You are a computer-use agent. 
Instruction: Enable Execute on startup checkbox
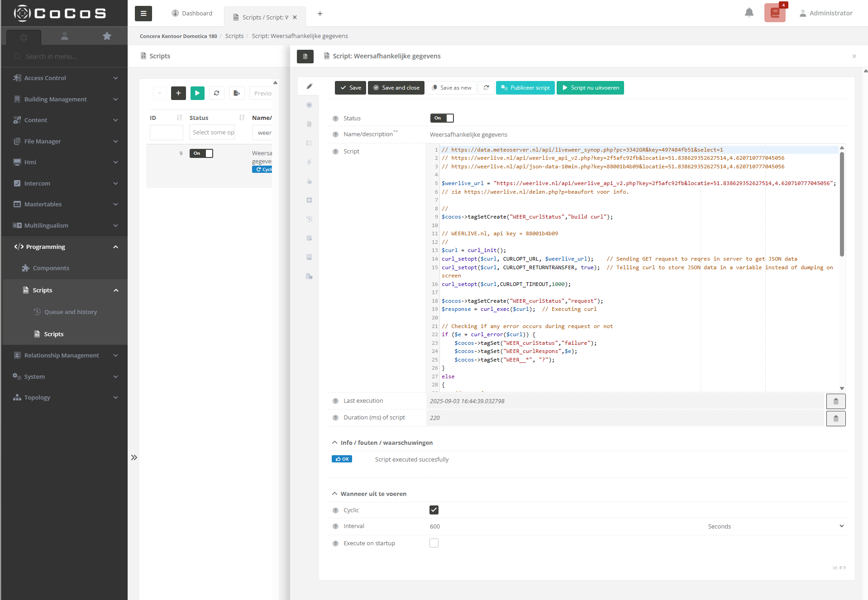(434, 543)
